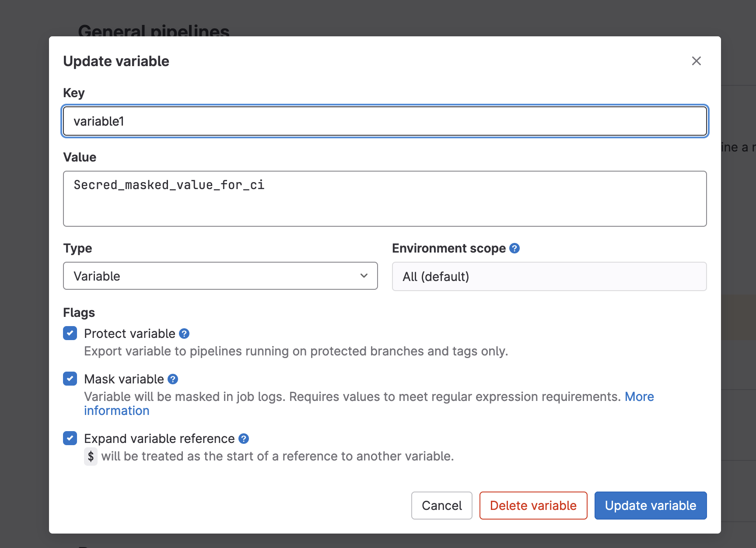Image resolution: width=756 pixels, height=548 pixels.
Task: Save with the blue Update variable button
Action: [650, 506]
